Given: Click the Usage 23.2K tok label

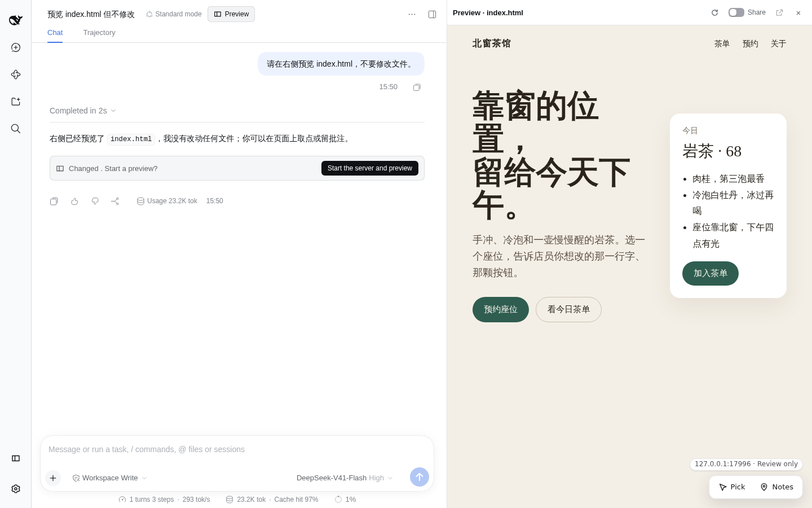Looking at the screenshot, I should 167,201.
